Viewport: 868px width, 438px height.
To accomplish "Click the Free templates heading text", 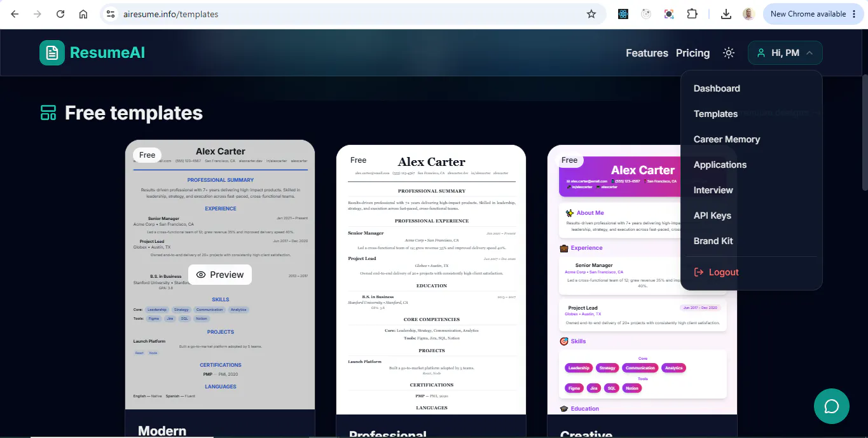I will (x=134, y=113).
